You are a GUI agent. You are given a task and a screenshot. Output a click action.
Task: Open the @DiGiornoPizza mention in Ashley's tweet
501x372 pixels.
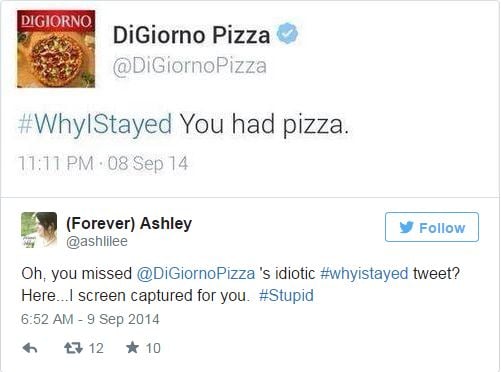coord(196,274)
